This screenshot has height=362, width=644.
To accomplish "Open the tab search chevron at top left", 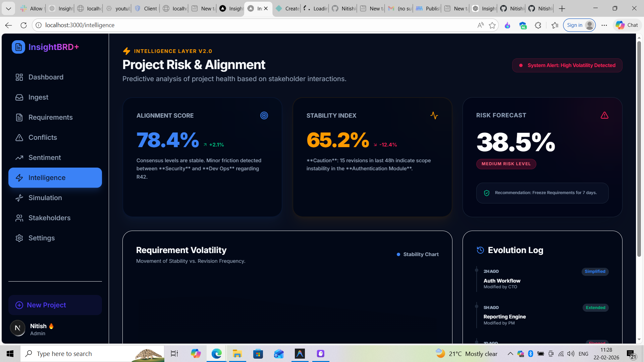I will [x=8, y=8].
